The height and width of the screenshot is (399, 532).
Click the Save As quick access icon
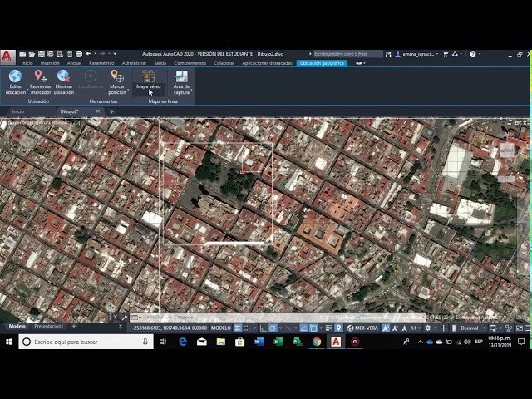coord(51,54)
